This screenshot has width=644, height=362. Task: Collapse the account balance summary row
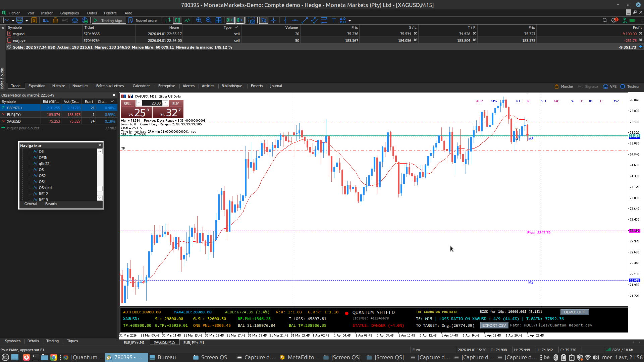coord(9,47)
